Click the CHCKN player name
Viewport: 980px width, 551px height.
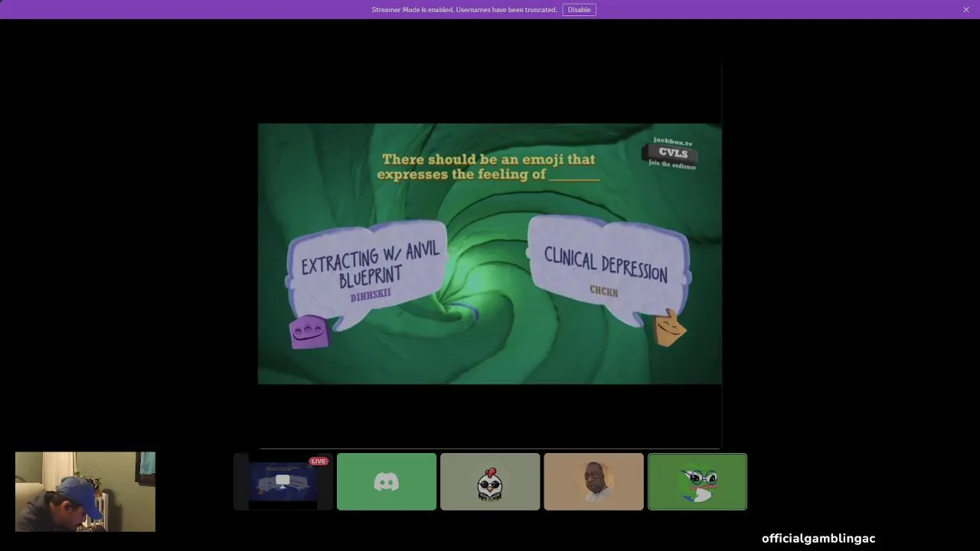pyautogui.click(x=604, y=291)
